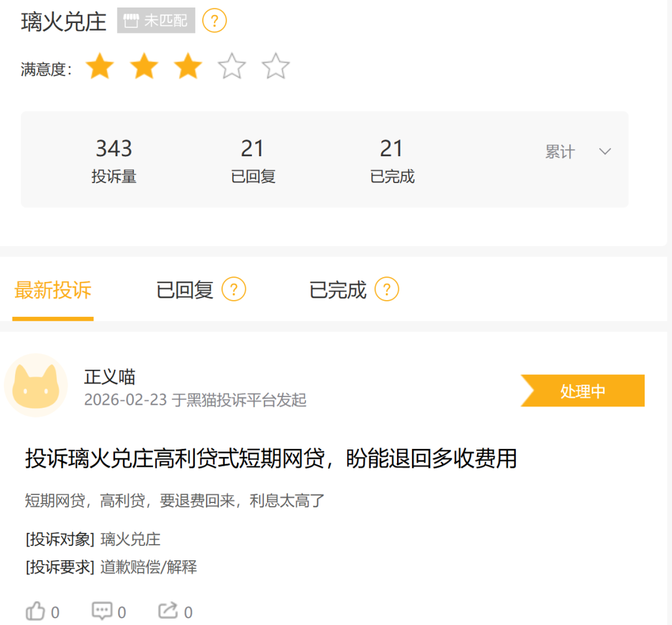Switch to the 已回复 tab

185,290
